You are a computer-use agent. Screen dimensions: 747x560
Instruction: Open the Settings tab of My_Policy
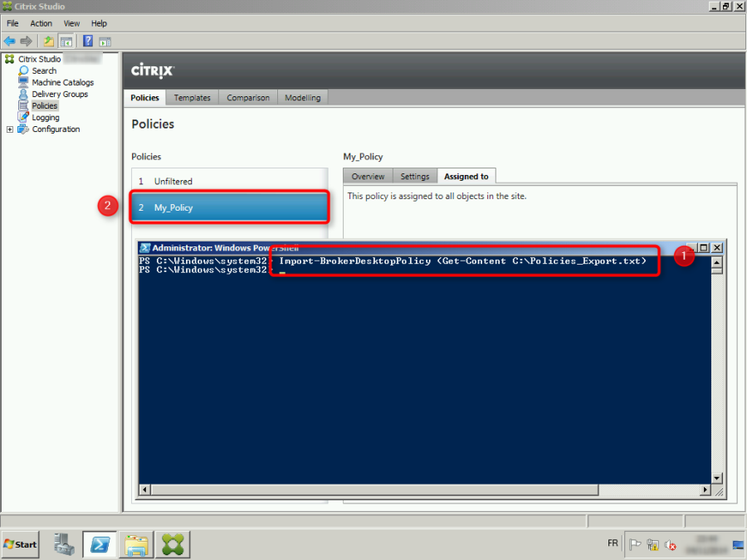415,177
